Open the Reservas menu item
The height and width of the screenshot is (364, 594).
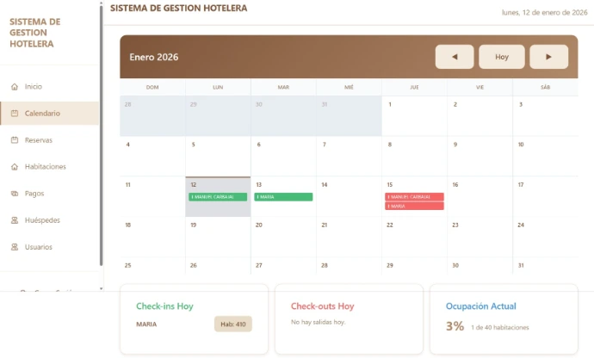coord(39,140)
